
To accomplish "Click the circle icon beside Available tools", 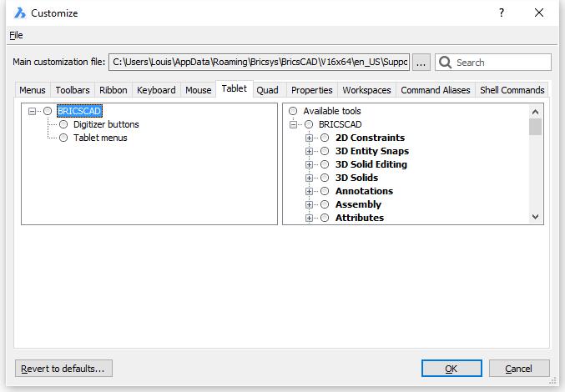I will (x=293, y=111).
